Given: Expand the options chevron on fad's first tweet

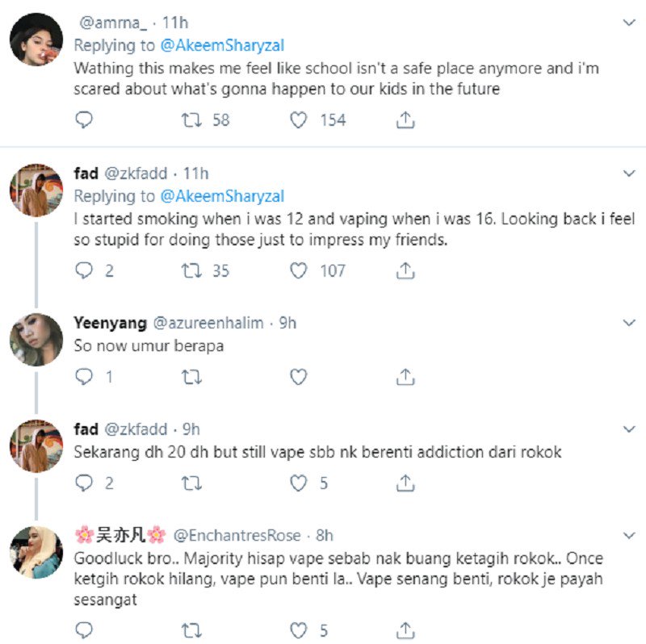Looking at the screenshot, I should [x=630, y=174].
